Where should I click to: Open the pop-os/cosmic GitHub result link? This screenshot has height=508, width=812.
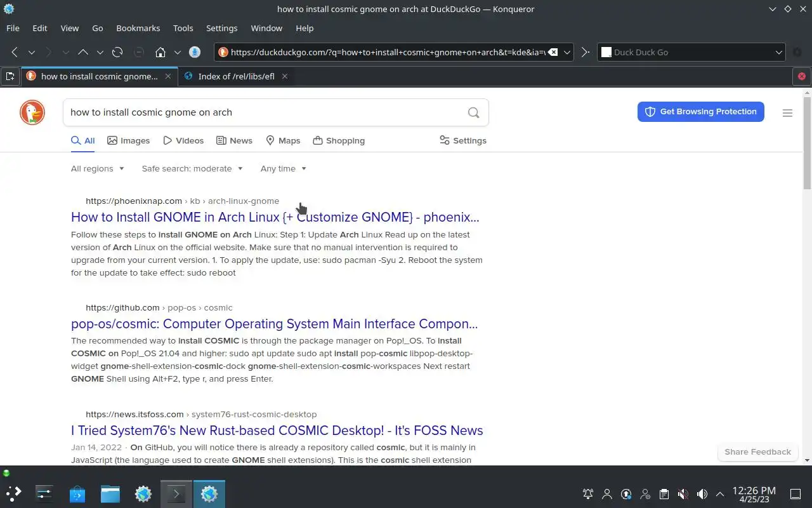tap(275, 324)
